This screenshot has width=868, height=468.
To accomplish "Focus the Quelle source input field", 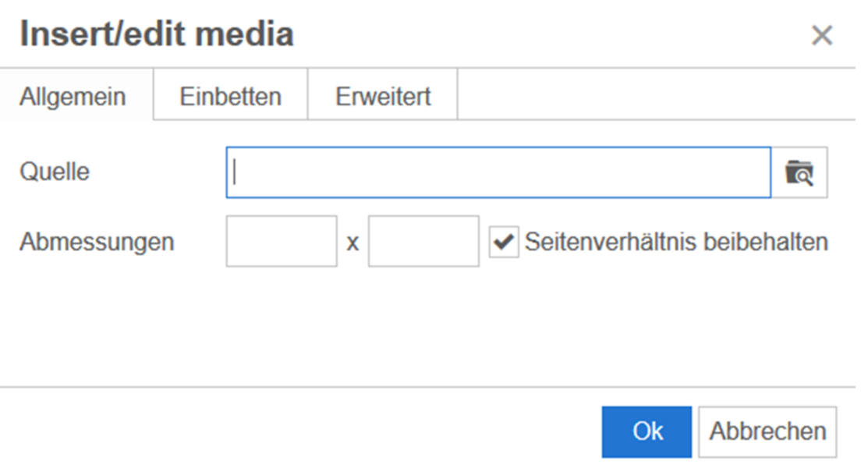I will point(498,172).
